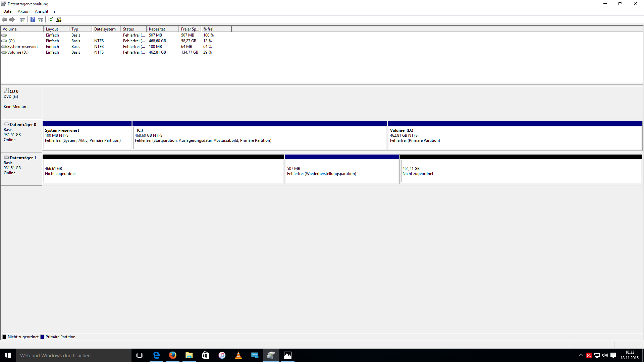This screenshot has height=362, width=644.
Task: Click the blue Primäre Partition legend swatch
Action: 42,337
